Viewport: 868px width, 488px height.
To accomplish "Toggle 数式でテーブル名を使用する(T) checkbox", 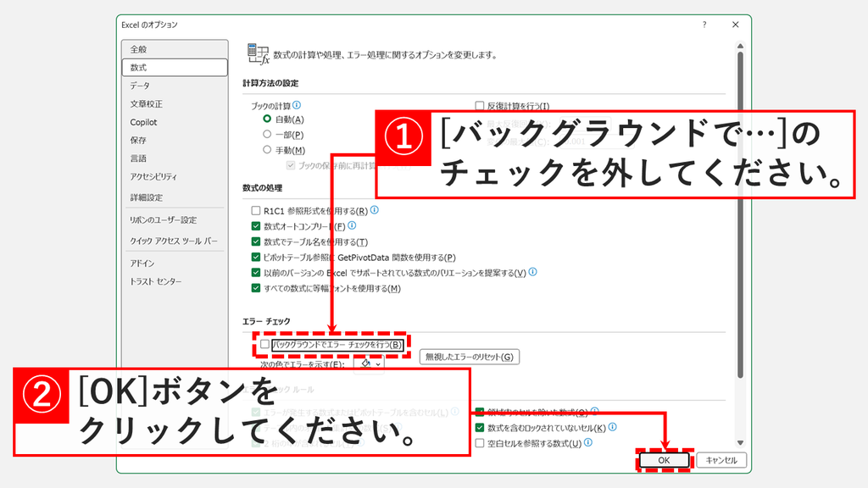I will 256,241.
